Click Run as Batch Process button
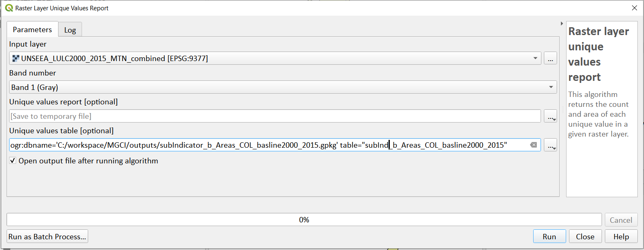Viewport: 644px width, 250px height. tap(47, 236)
